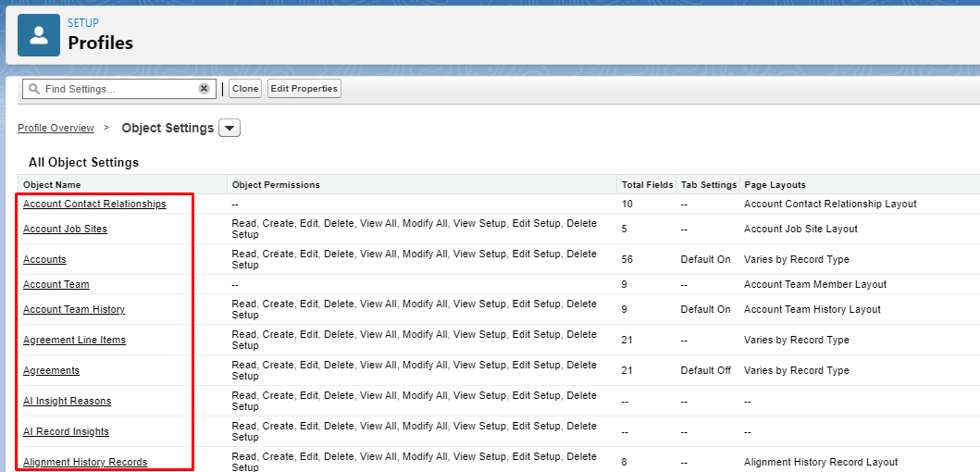Click Account Job Site Layout cell

point(800,229)
